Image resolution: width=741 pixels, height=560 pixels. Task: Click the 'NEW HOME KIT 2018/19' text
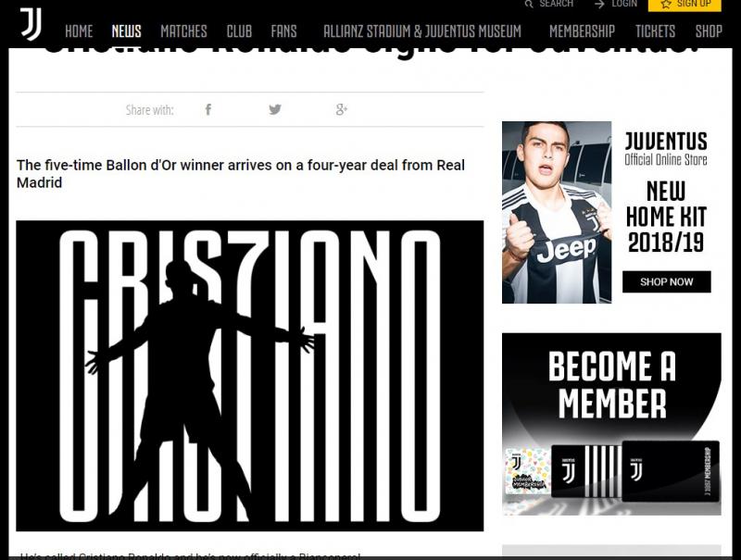point(666,217)
